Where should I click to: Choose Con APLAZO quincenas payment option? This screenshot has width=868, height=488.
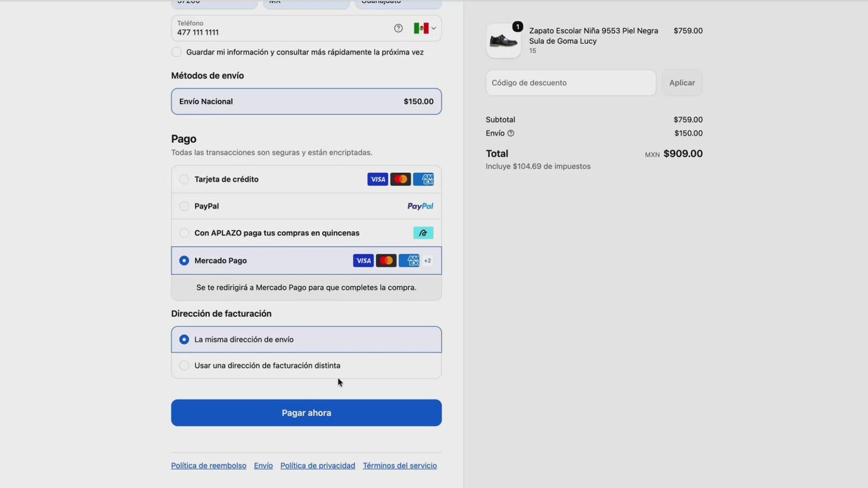point(306,233)
